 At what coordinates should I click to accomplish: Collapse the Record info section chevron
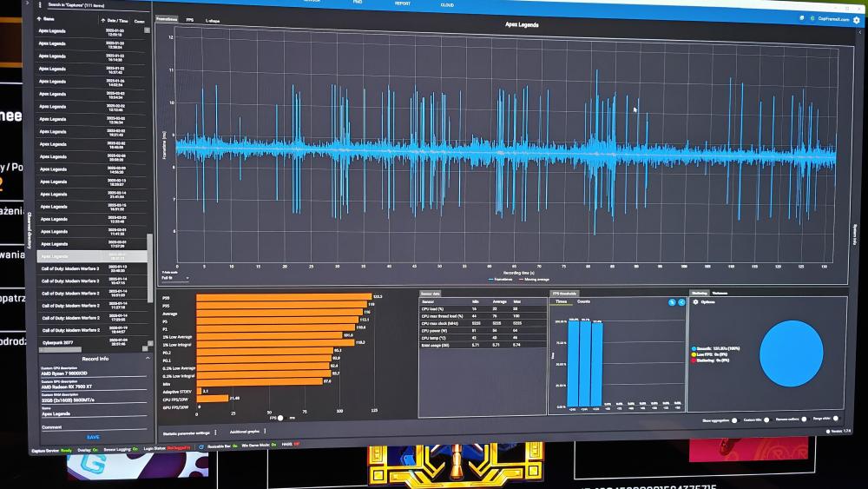tap(148, 359)
